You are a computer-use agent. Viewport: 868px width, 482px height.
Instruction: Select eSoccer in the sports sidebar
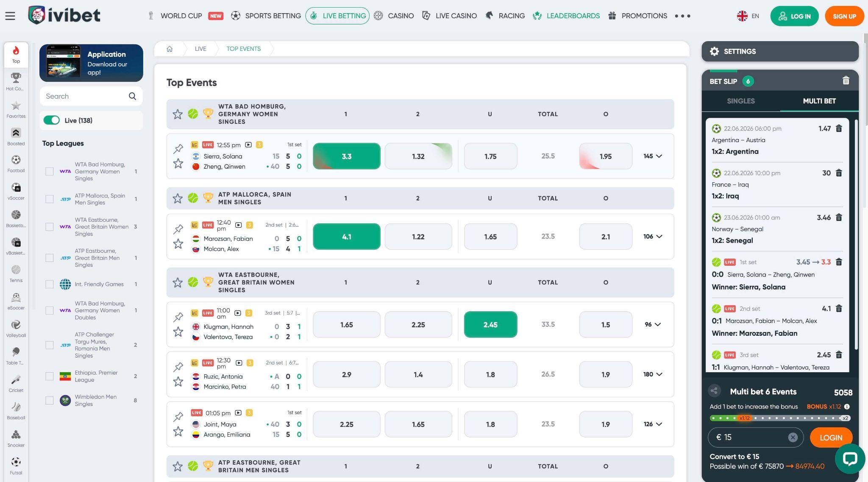(x=16, y=301)
